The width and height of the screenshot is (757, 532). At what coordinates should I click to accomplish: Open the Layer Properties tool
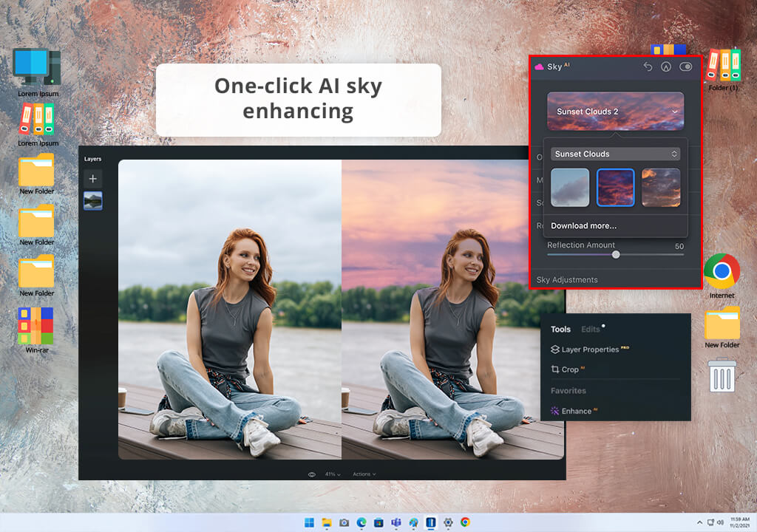[590, 349]
